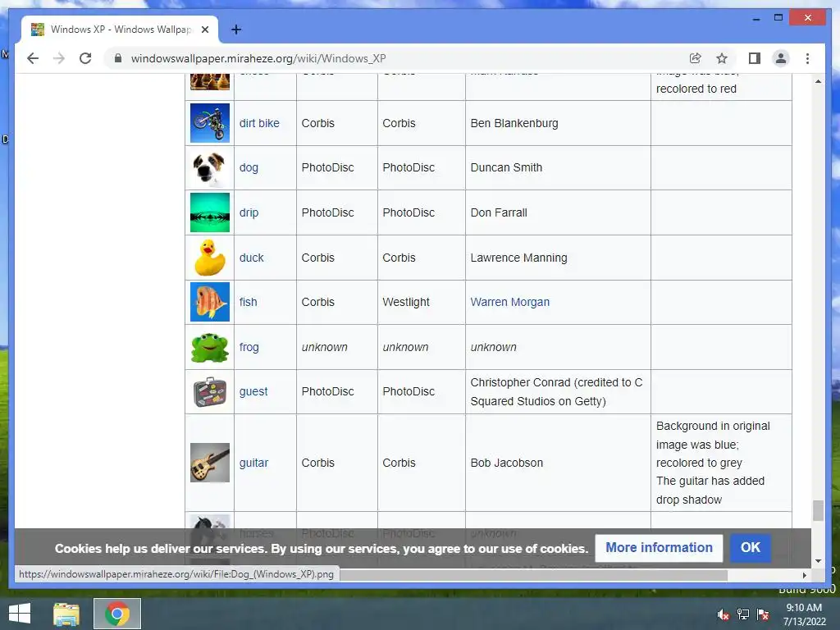Click the horizontal scrollbar thumb
This screenshot has height=630, width=840.
[x=533, y=575]
